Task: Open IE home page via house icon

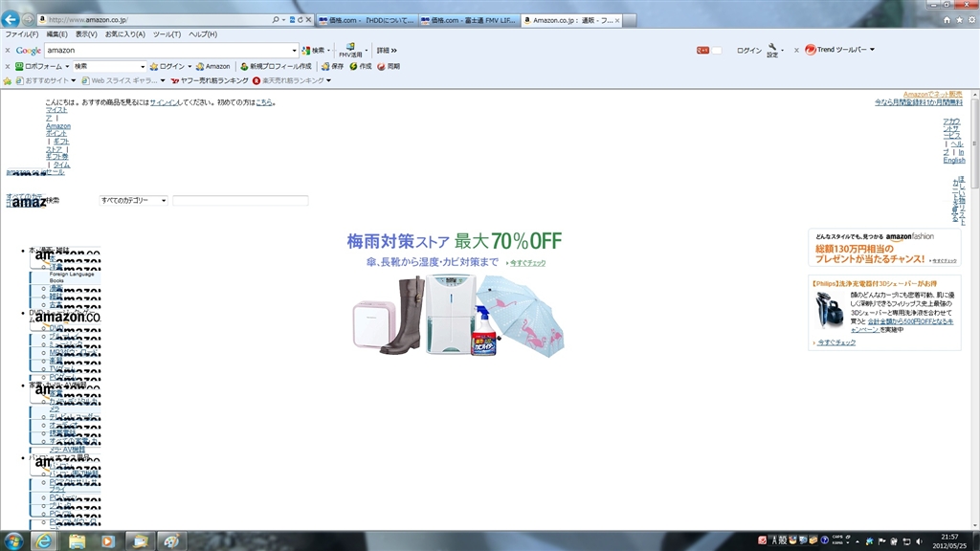Action: point(947,19)
